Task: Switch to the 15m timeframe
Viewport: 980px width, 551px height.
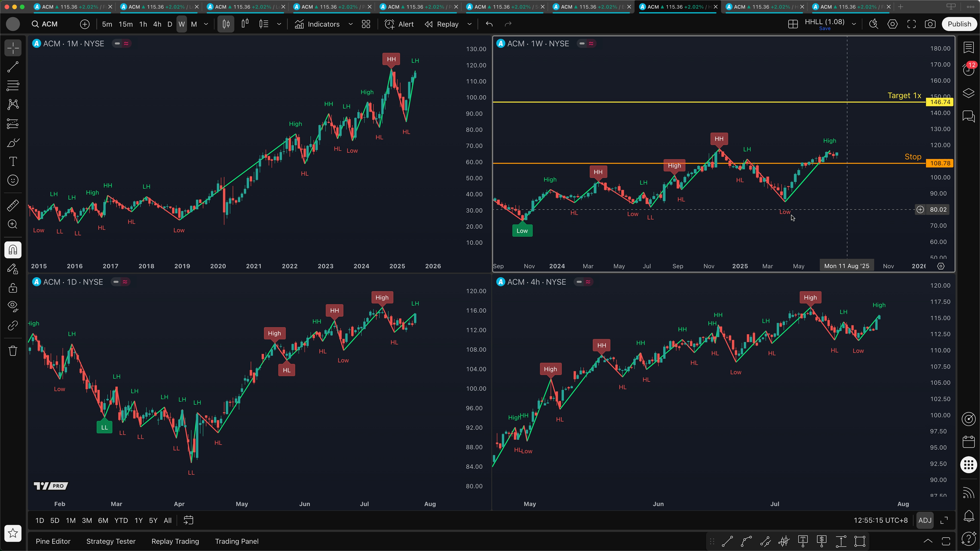Action: (126, 24)
